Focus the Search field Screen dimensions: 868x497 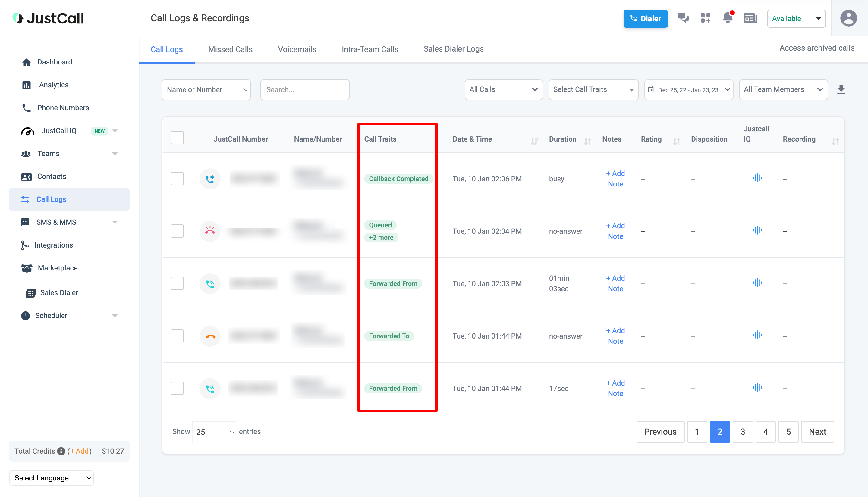305,89
